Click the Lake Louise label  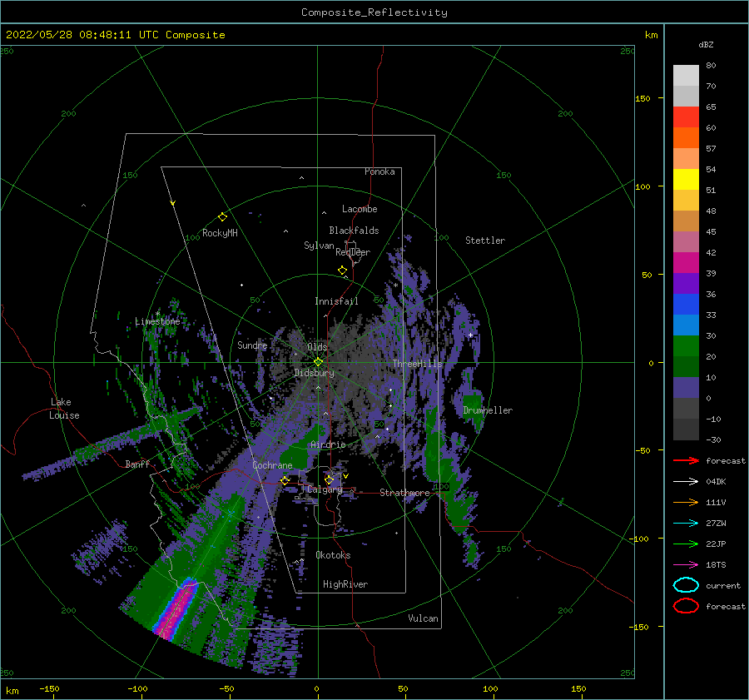point(64,409)
